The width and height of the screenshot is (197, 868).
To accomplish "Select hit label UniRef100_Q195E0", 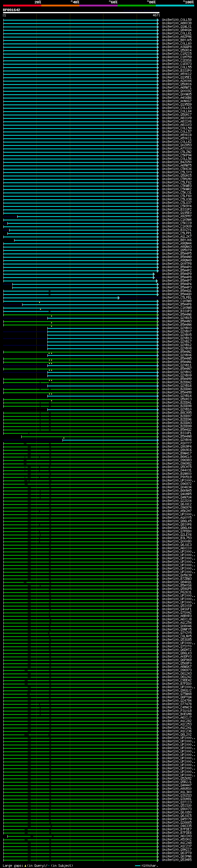I will pyautogui.click(x=177, y=213).
